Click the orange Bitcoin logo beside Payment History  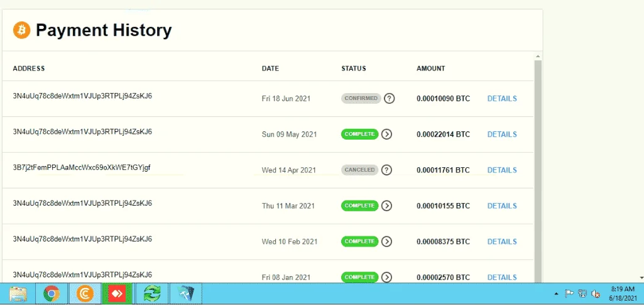point(22,30)
